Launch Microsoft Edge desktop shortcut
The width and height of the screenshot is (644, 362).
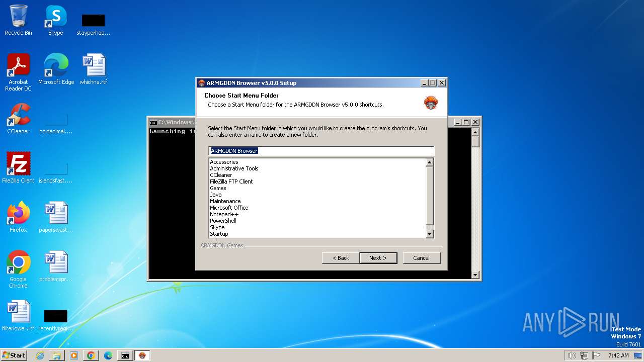tap(56, 69)
